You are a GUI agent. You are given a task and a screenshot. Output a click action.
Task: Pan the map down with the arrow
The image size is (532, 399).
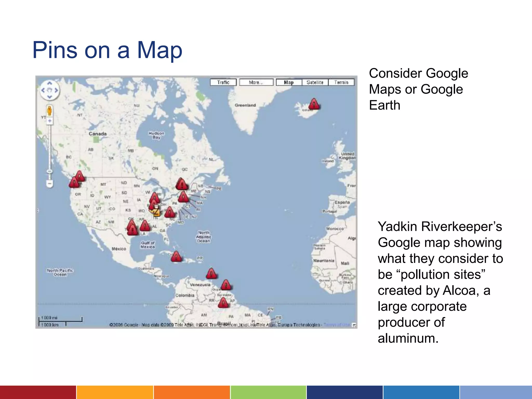[x=50, y=97]
